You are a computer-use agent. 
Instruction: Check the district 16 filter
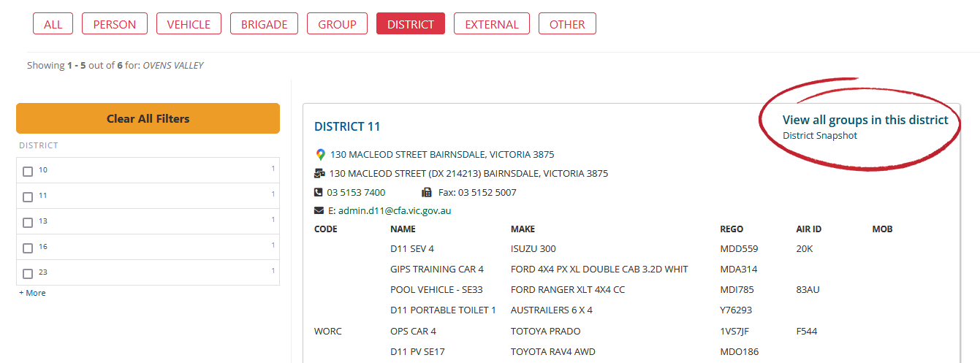[28, 248]
